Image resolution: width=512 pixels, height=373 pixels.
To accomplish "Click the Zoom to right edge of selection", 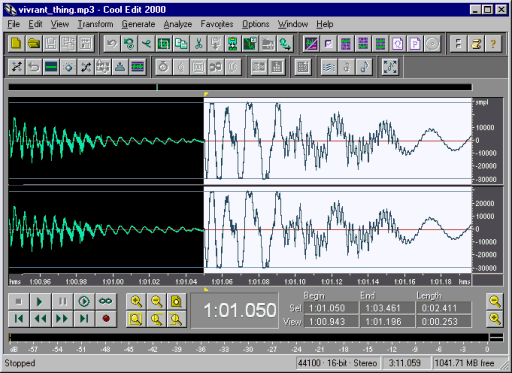I will [x=176, y=319].
